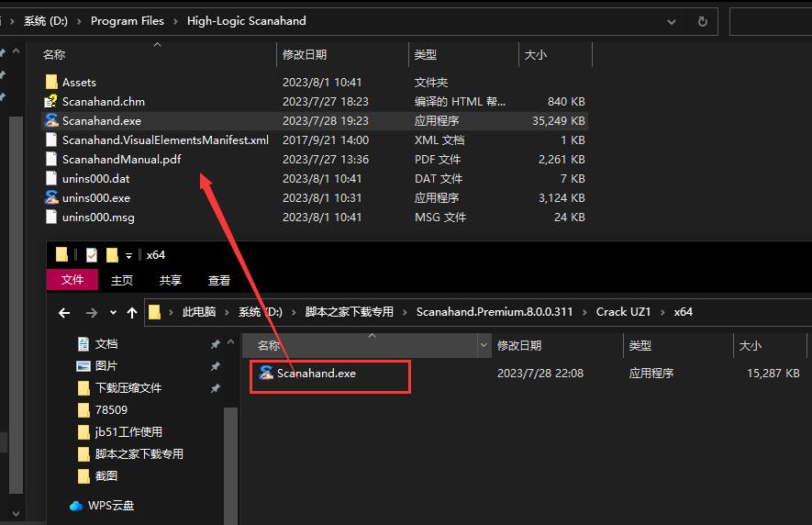Sort x64 window by 修改日期 column
812x525 pixels.
(557, 345)
